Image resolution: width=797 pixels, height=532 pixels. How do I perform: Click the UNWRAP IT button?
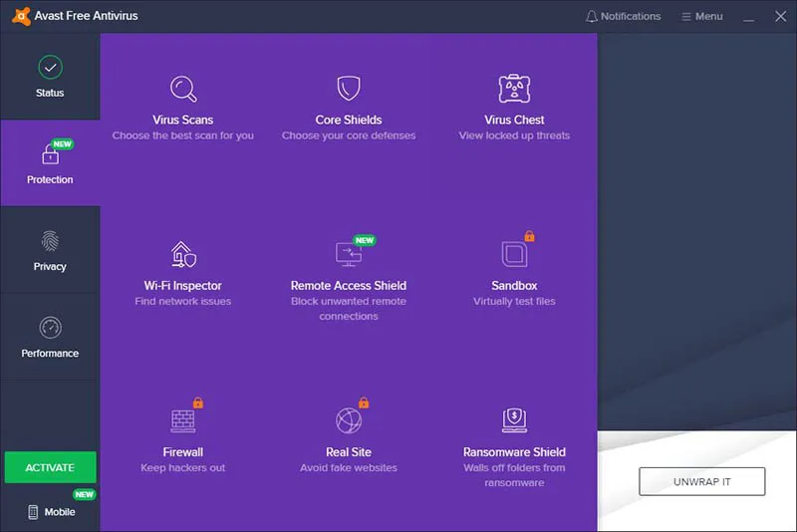tap(701, 482)
